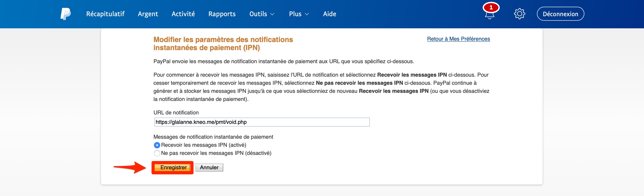Switch to the Récapitulatif section

pyautogui.click(x=105, y=14)
